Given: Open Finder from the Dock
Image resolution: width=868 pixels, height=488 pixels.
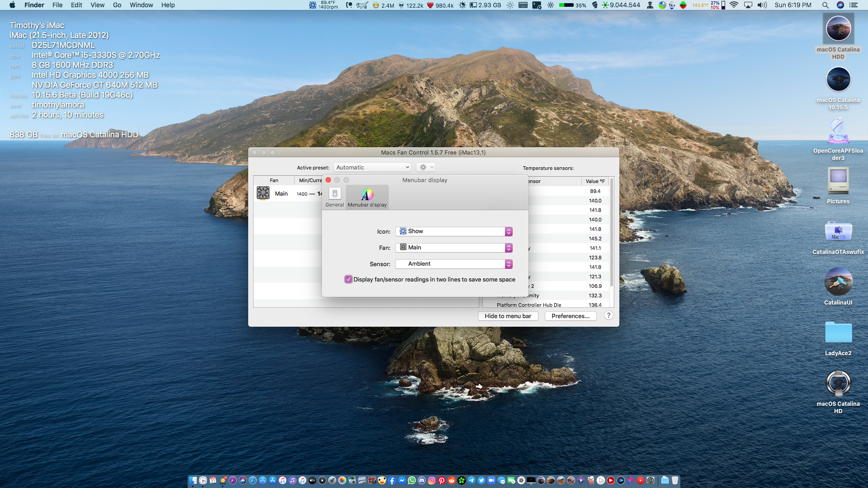Looking at the screenshot, I should pyautogui.click(x=193, y=480).
